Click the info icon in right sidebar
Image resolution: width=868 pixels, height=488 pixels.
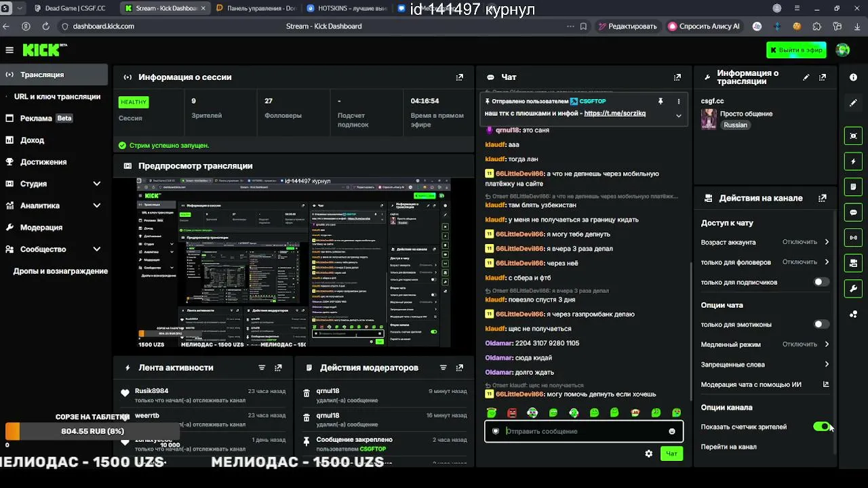[x=853, y=77]
